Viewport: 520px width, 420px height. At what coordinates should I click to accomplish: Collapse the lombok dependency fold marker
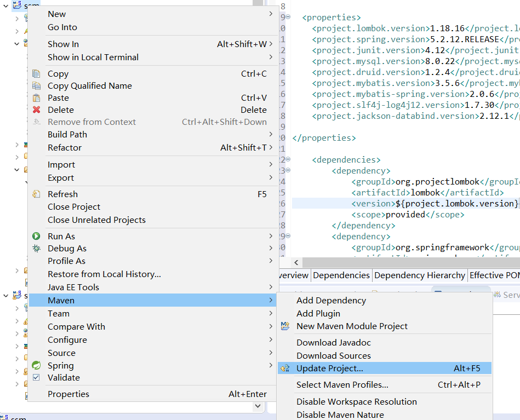point(288,170)
